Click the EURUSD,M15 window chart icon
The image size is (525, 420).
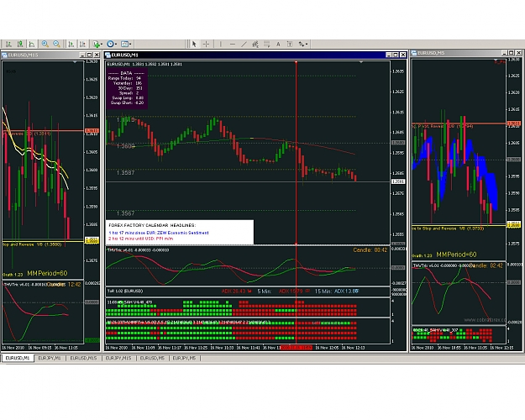(x=5, y=55)
